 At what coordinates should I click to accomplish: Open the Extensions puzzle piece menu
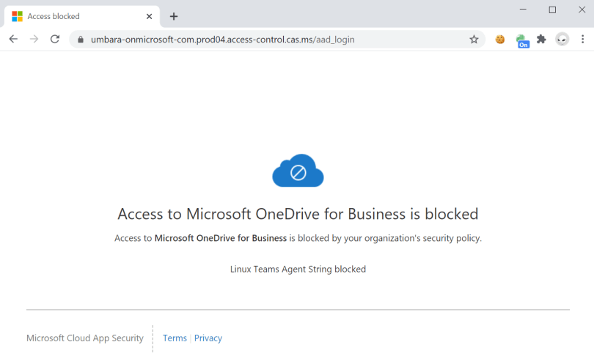click(541, 40)
